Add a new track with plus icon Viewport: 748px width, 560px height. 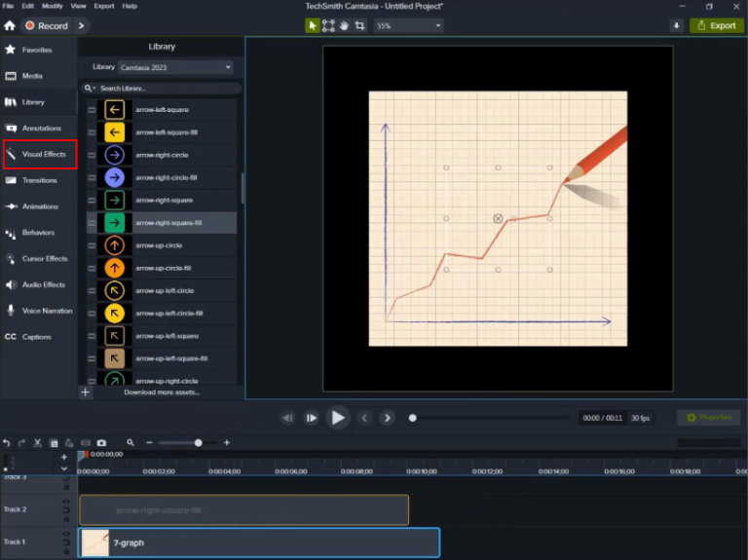(x=64, y=457)
